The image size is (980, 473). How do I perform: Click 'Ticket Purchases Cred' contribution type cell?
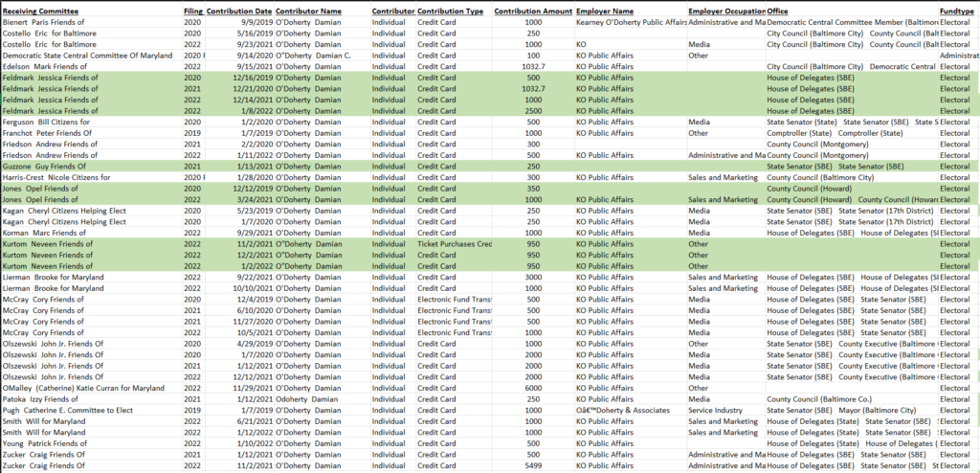pos(455,244)
